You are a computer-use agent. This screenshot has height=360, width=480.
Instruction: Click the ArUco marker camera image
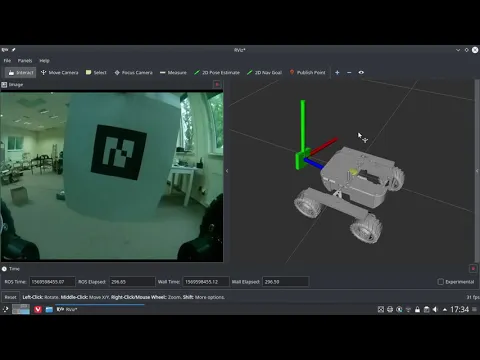point(112,176)
